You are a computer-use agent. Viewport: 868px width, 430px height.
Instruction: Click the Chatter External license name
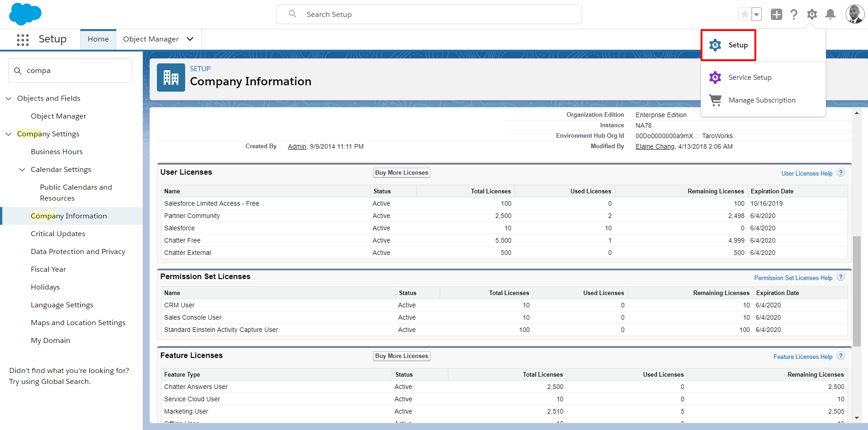point(188,253)
